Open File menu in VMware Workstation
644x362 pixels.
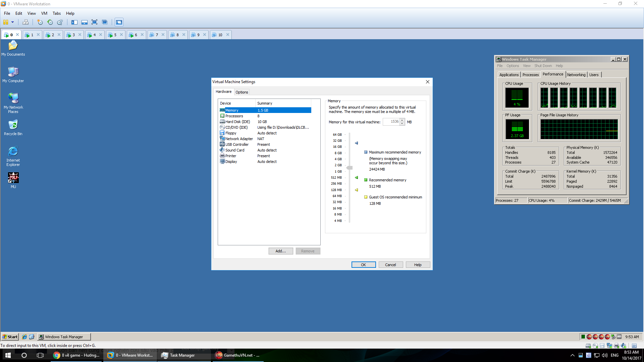7,13
